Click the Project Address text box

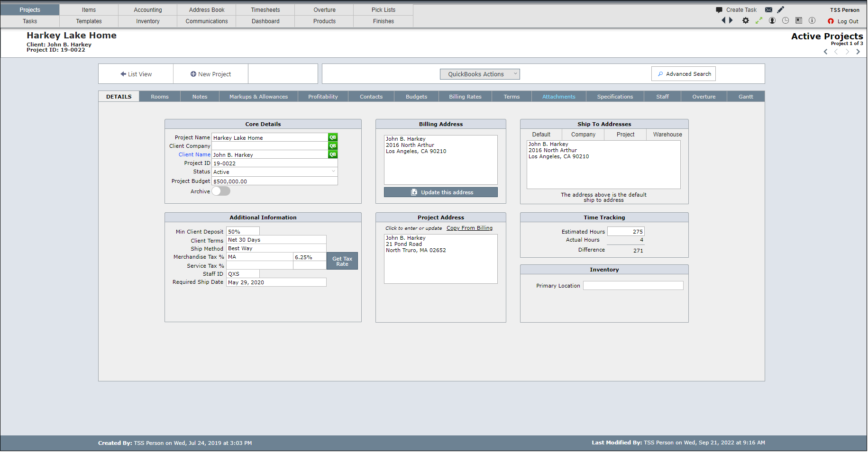coord(441,259)
